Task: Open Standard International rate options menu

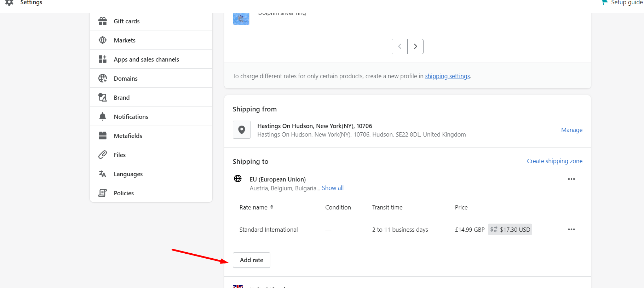Action: click(571, 229)
